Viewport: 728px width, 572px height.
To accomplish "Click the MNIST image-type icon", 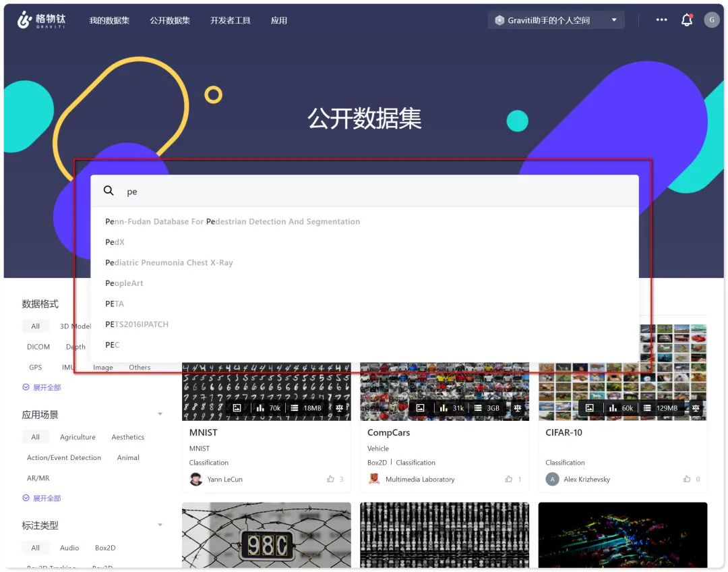I will point(237,408).
